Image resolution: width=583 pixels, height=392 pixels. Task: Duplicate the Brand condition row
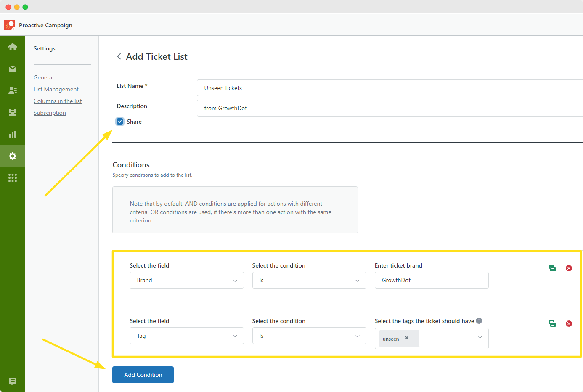552,268
